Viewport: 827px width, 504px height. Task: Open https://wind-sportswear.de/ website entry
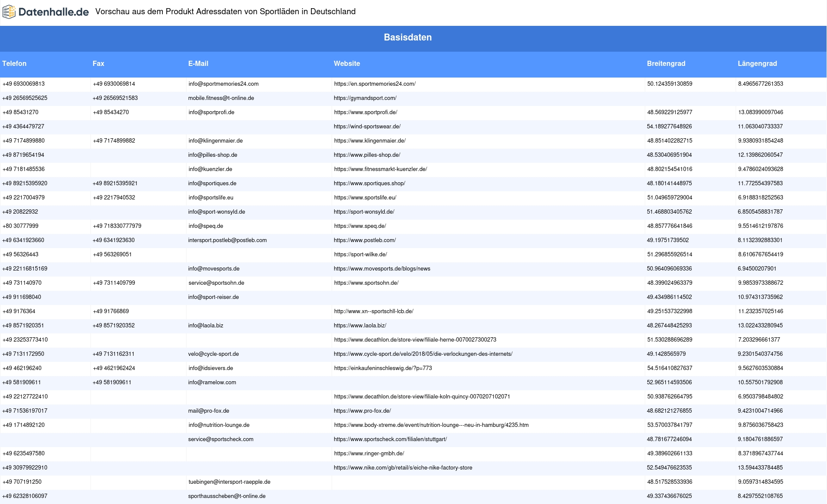(367, 127)
